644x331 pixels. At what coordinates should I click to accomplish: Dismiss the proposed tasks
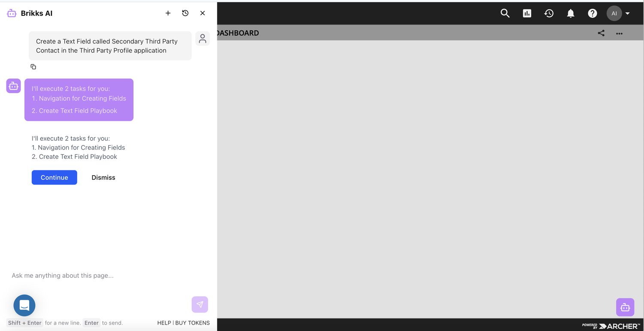[x=103, y=177]
